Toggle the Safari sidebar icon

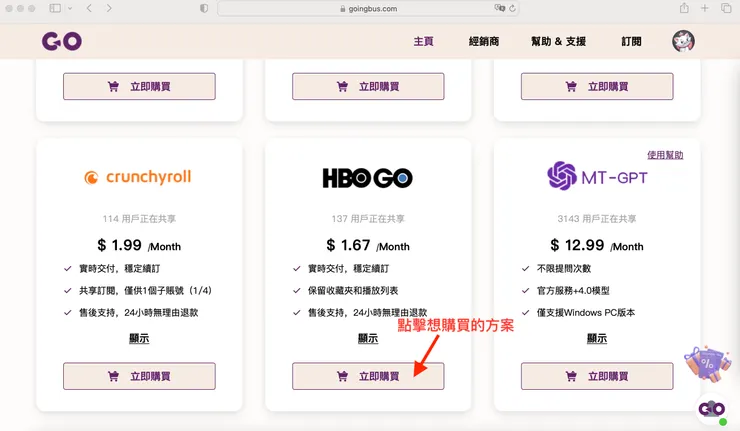point(55,8)
